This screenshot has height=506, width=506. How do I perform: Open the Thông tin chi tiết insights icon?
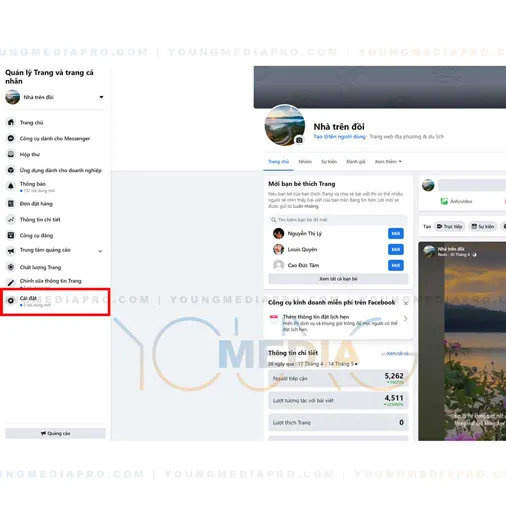[x=11, y=219]
